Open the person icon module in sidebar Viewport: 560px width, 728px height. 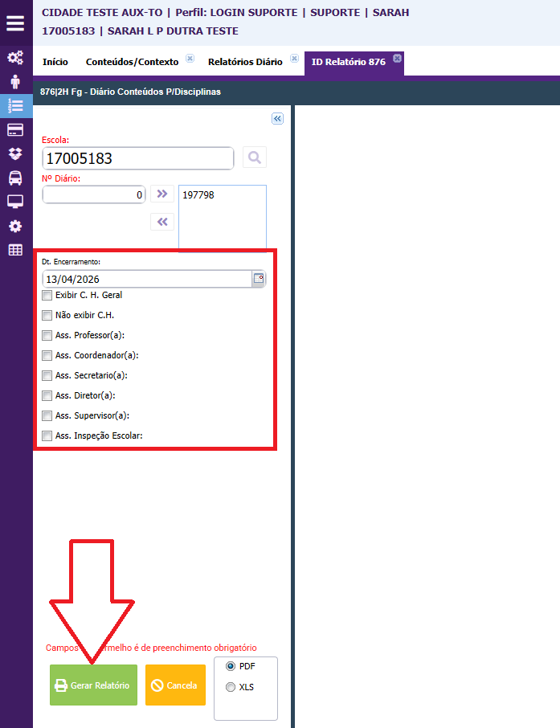coord(15,81)
